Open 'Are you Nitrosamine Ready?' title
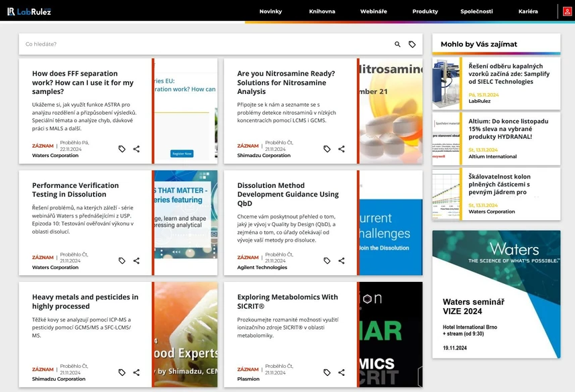This screenshot has height=392, width=575. click(286, 83)
